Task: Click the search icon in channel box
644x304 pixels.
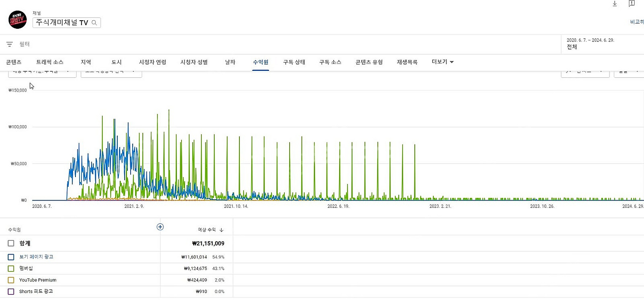Action: point(94,23)
